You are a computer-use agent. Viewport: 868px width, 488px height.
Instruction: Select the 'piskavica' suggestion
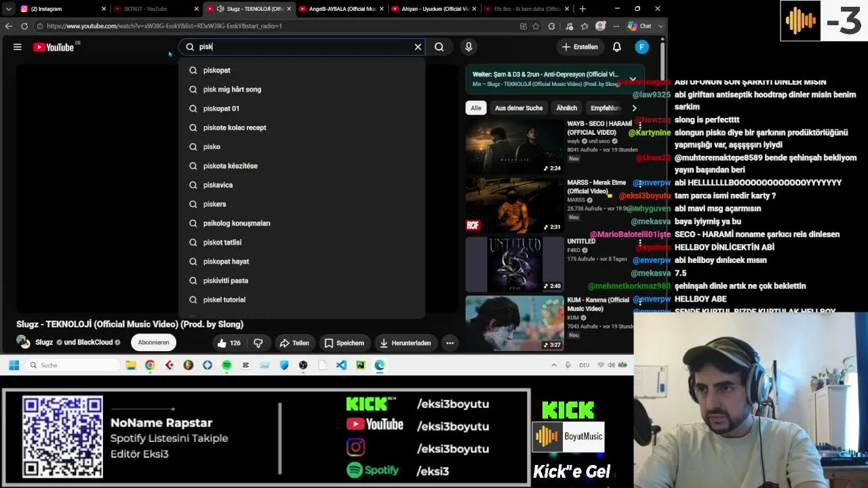[x=302, y=185]
